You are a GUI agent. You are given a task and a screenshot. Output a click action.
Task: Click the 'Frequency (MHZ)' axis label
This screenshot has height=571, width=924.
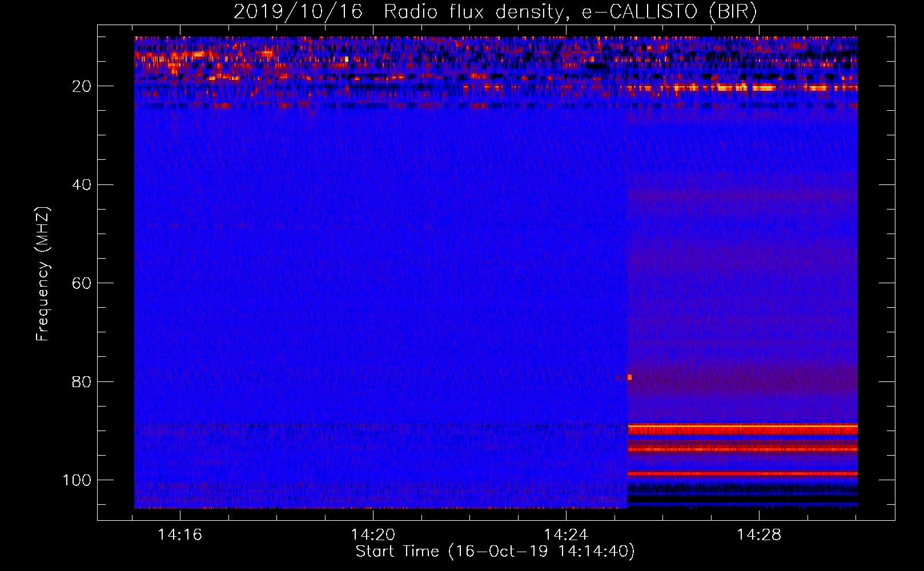(43, 274)
